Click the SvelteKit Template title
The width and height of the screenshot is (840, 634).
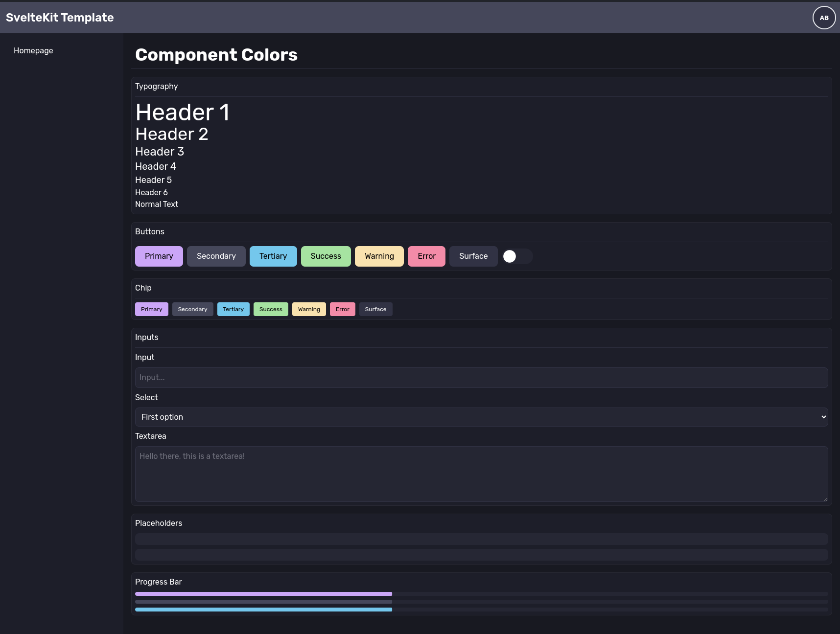coord(60,18)
